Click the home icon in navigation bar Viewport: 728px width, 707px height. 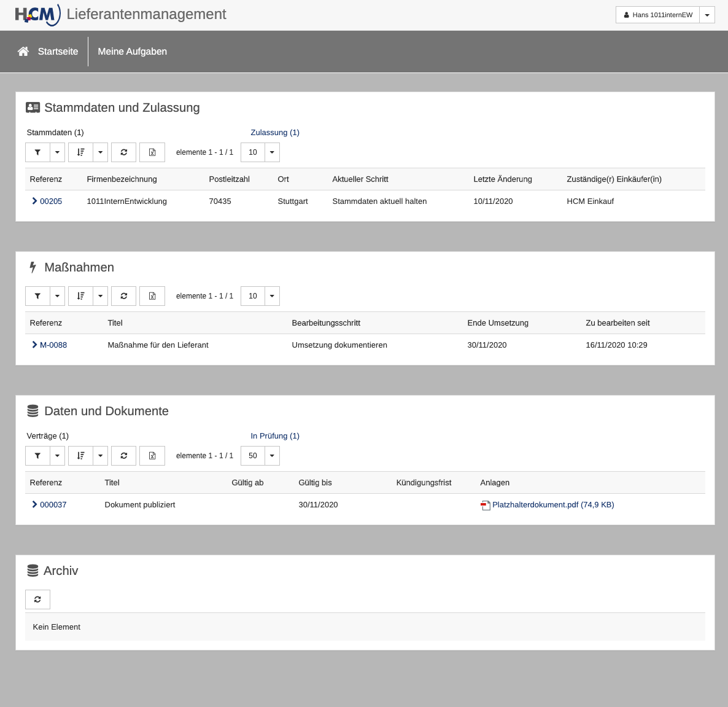[x=23, y=52]
